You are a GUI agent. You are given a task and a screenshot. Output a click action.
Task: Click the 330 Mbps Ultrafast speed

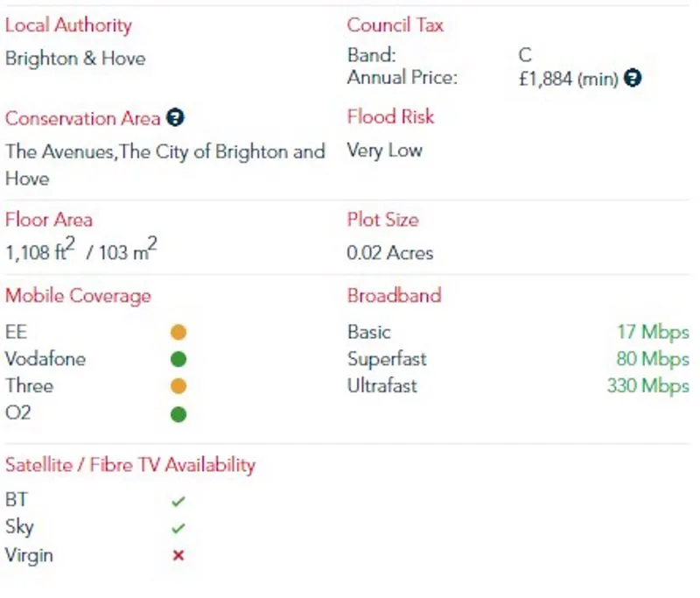pyautogui.click(x=648, y=386)
